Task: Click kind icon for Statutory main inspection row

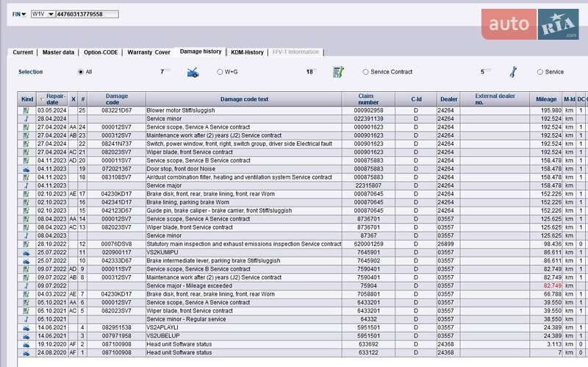Action: [x=26, y=244]
